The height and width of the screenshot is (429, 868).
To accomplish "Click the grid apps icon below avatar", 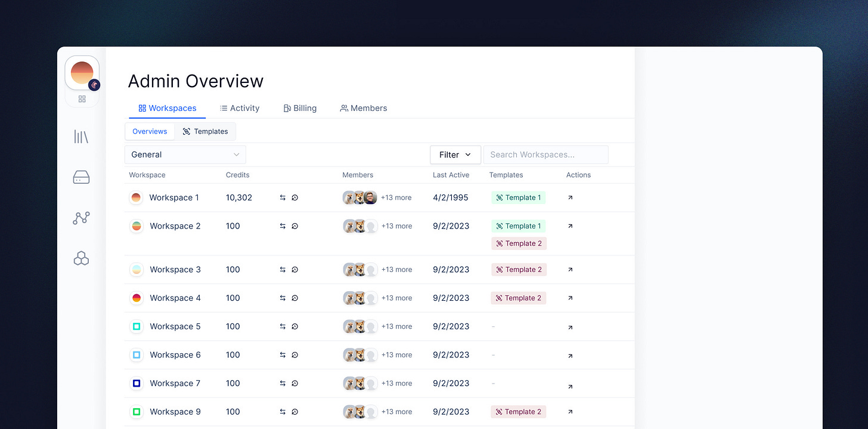I will (82, 99).
